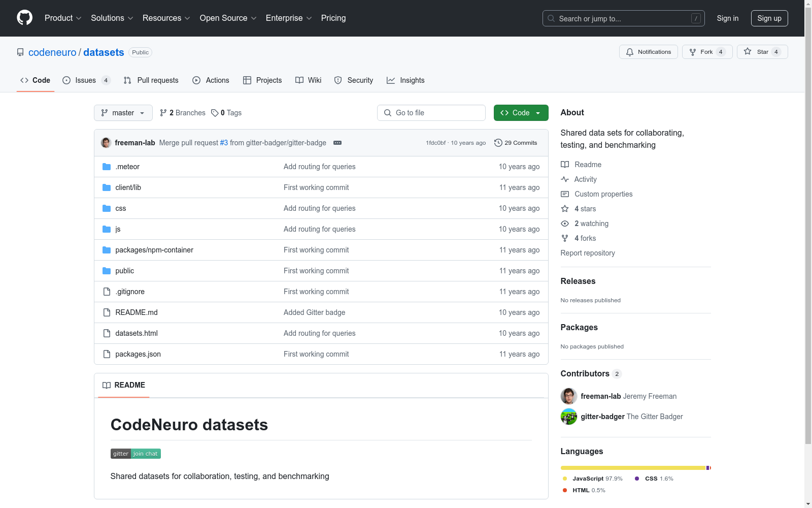This screenshot has width=812, height=508.
Task: Expand the Open Source menu
Action: click(228, 18)
